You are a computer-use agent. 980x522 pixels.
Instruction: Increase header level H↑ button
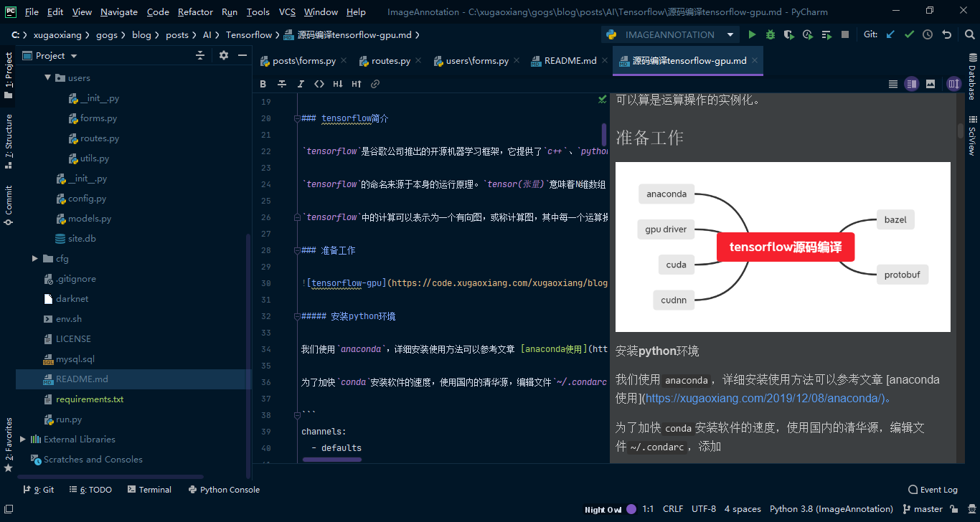coord(357,84)
